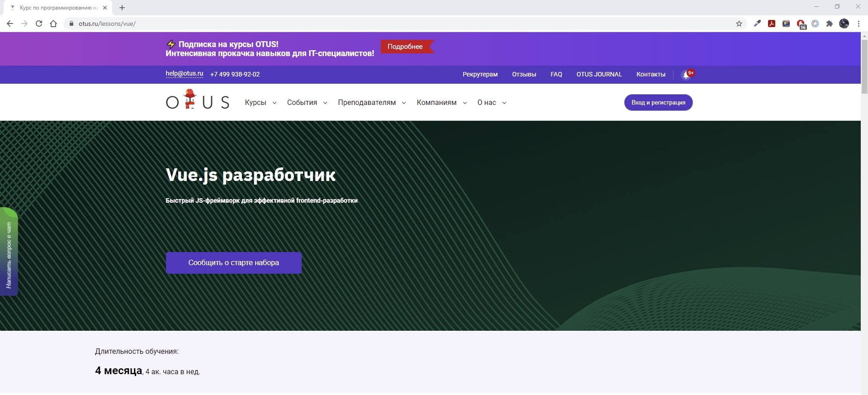This screenshot has width=868, height=395.
Task: Open a new browser tab
Action: click(122, 8)
